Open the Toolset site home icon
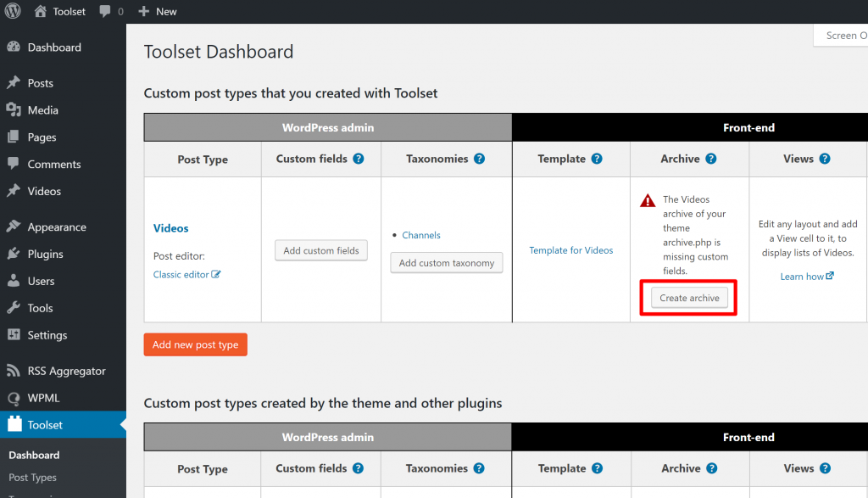 [x=41, y=11]
